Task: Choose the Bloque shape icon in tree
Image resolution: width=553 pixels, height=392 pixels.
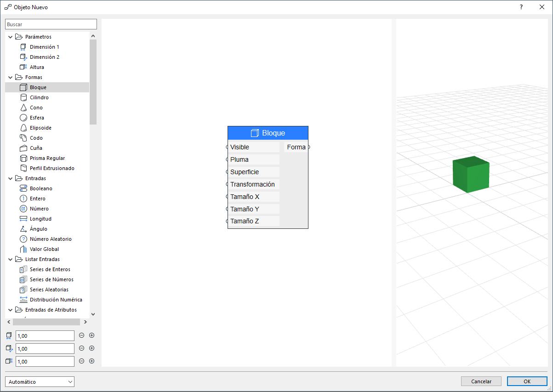Action: [23, 87]
